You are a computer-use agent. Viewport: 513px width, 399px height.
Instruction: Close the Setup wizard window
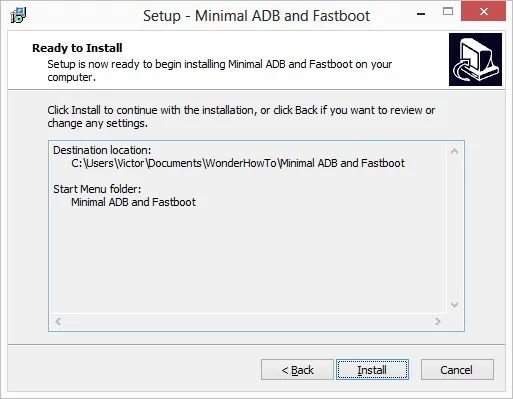(483, 12)
